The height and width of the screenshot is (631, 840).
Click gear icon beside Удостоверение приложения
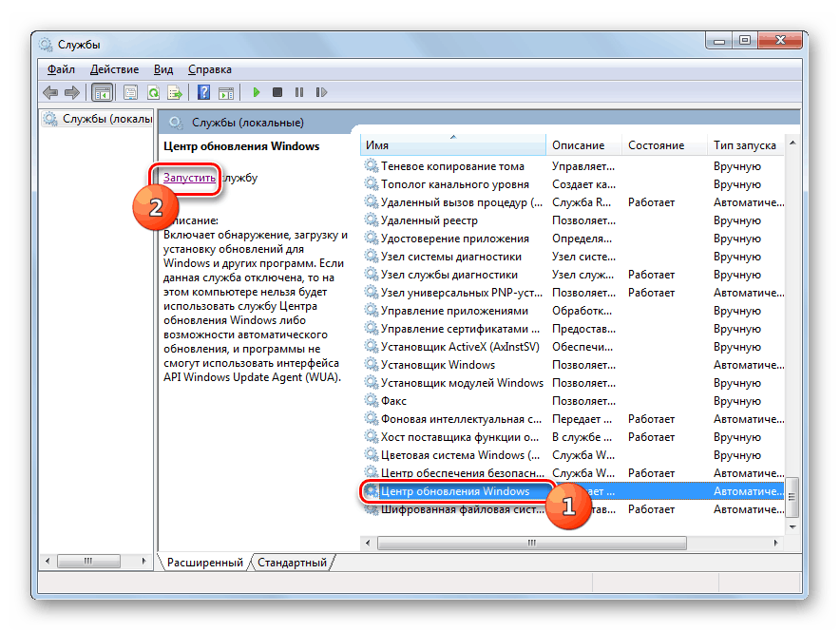[x=372, y=238]
